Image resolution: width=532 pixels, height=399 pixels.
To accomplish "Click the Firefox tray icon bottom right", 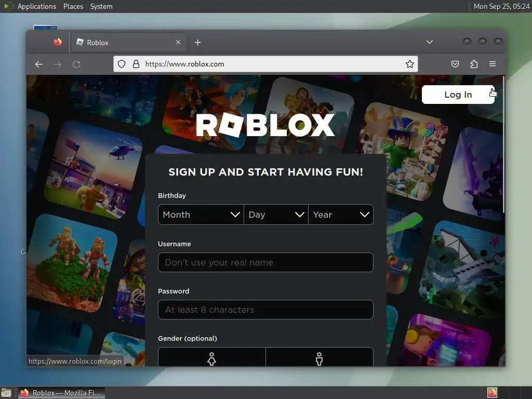I will coord(493,393).
